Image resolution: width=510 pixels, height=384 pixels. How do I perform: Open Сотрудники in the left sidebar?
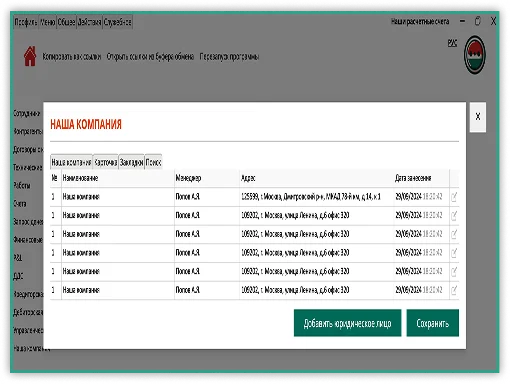click(27, 113)
